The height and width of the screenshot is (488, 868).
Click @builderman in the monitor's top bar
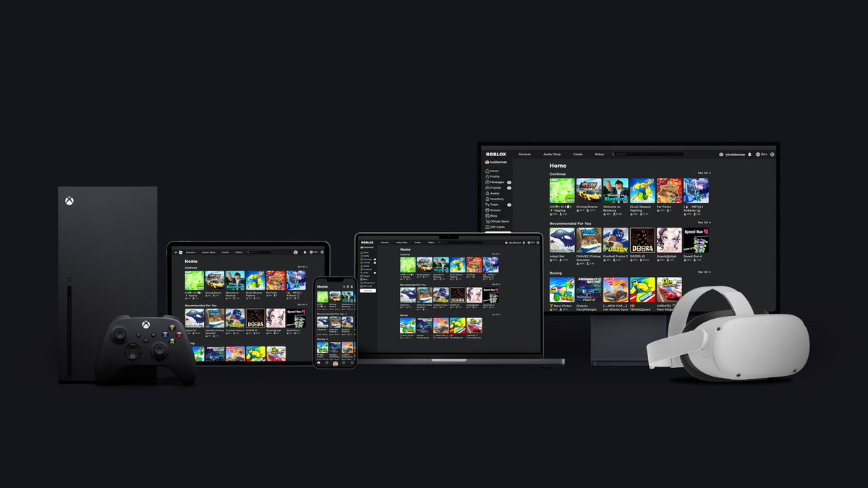coord(735,154)
